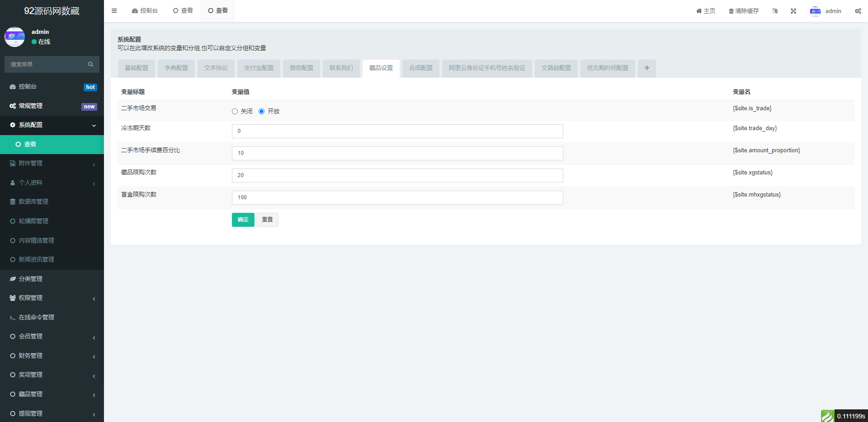Click the file icon beside 附件管理
The width and height of the screenshot is (868, 422).
[x=13, y=164]
